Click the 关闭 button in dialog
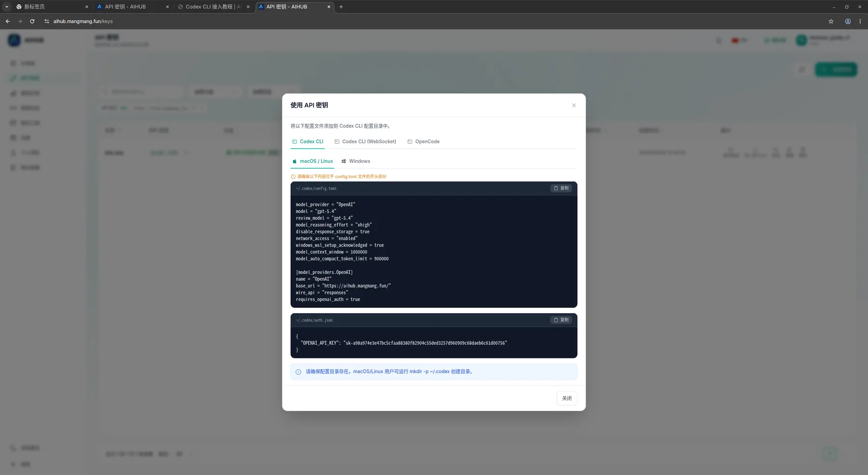 click(567, 398)
